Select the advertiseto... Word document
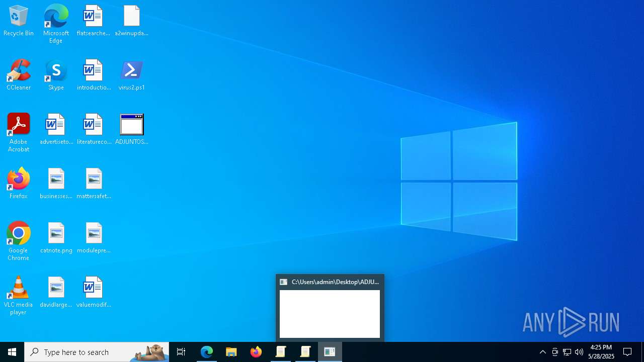This screenshot has width=644, height=362. [56, 129]
